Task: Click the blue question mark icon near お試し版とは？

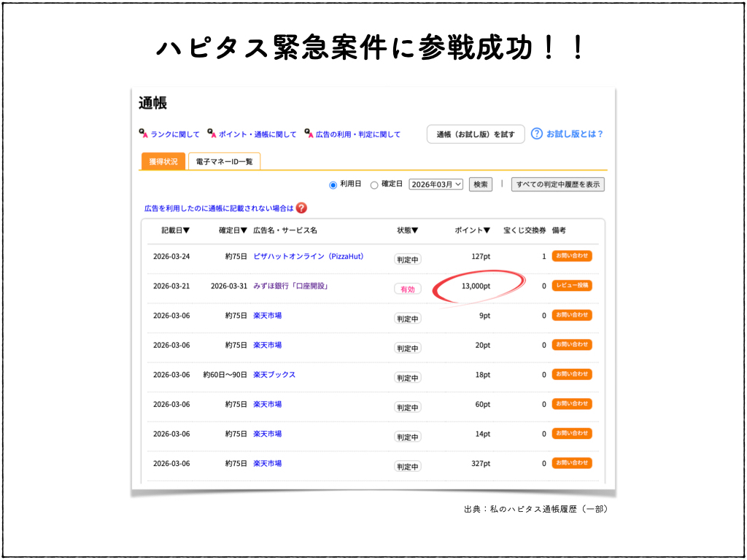Action: pyautogui.click(x=537, y=134)
